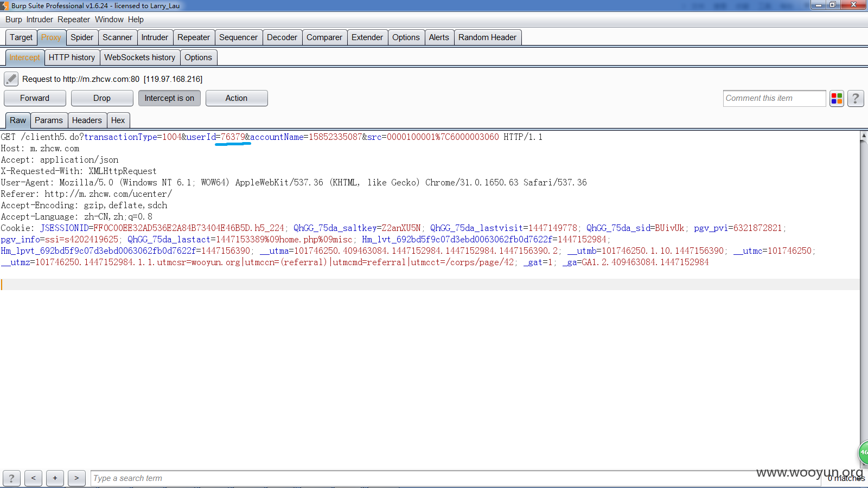Click the green circular badge at right edge
The height and width of the screenshot is (488, 868).
coord(863,452)
